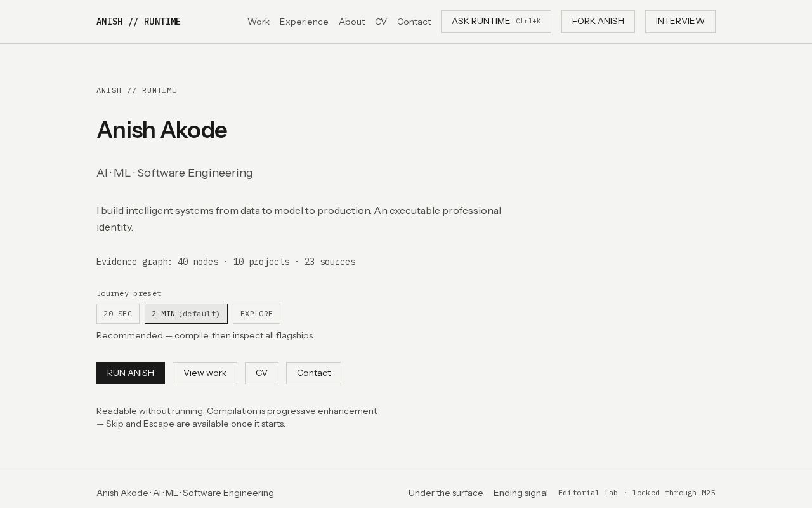Click the Contact button in hero section
The image size is (812, 508).
(313, 373)
